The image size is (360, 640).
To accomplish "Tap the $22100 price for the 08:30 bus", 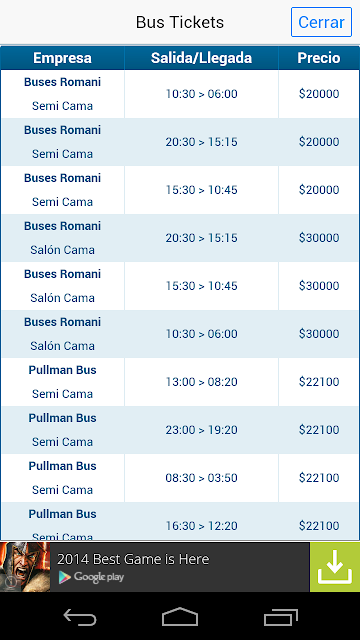I will tap(319, 478).
